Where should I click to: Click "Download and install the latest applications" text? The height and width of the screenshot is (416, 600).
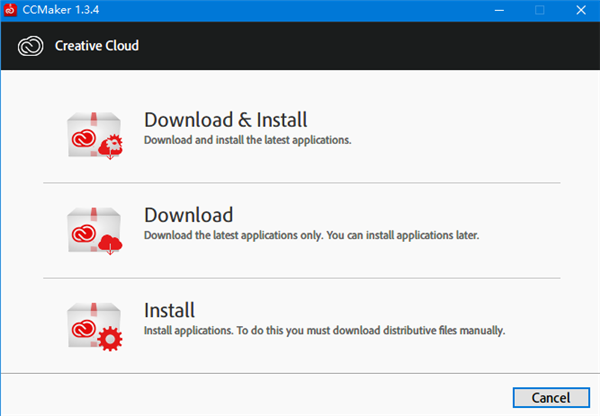(x=247, y=140)
